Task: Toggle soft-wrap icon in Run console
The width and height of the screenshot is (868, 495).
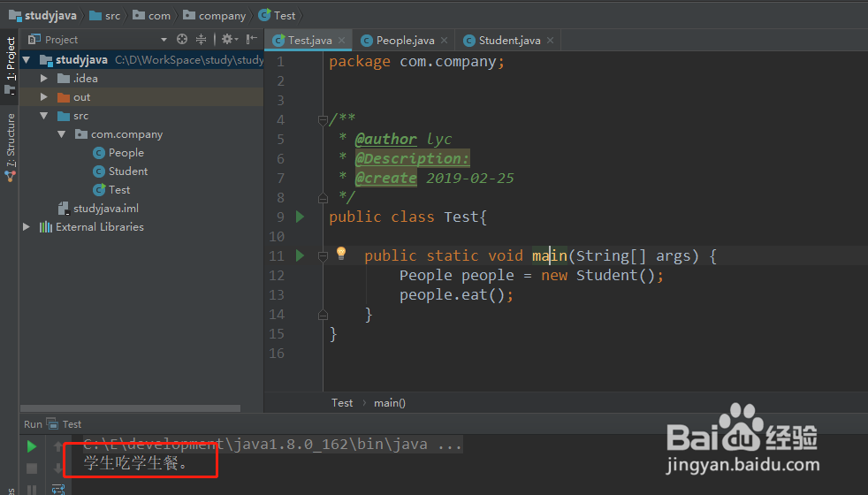Action: click(x=57, y=490)
